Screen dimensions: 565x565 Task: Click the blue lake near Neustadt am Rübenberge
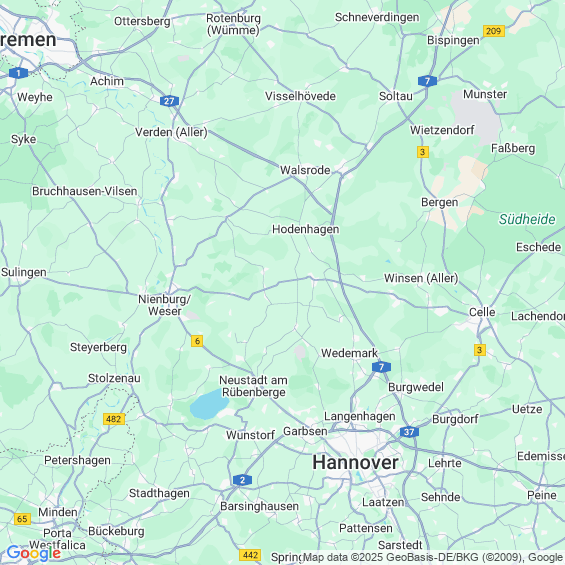click(209, 404)
